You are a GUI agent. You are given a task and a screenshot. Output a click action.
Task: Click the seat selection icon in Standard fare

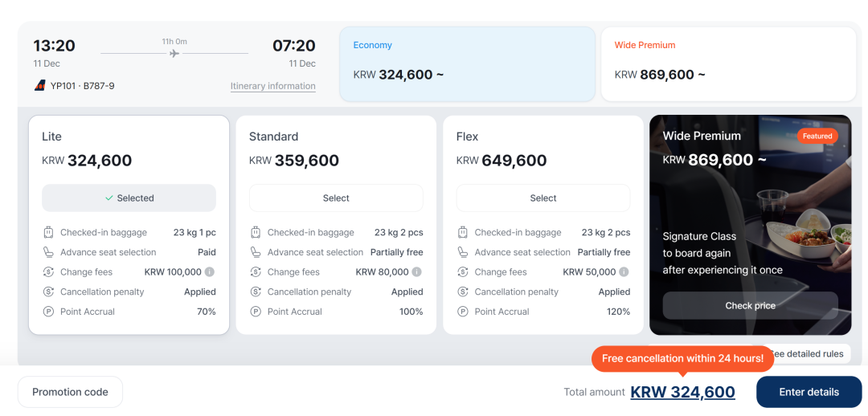pyautogui.click(x=256, y=252)
